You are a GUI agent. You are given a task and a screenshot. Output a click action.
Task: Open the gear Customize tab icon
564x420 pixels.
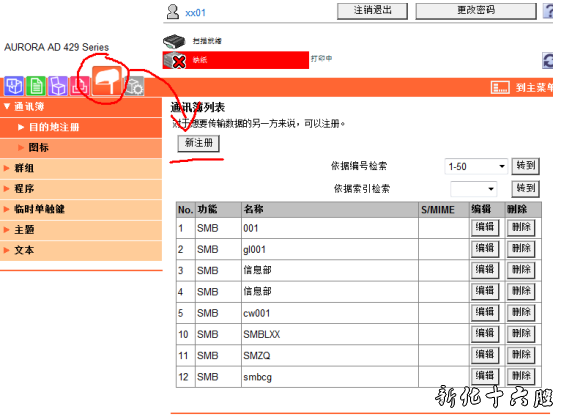coord(134,86)
